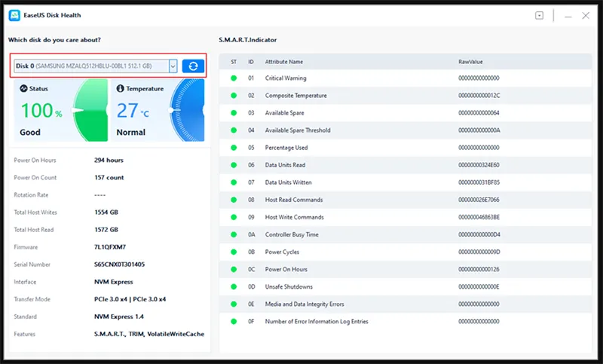Click the ST column header
This screenshot has height=364, width=603.
(x=234, y=62)
